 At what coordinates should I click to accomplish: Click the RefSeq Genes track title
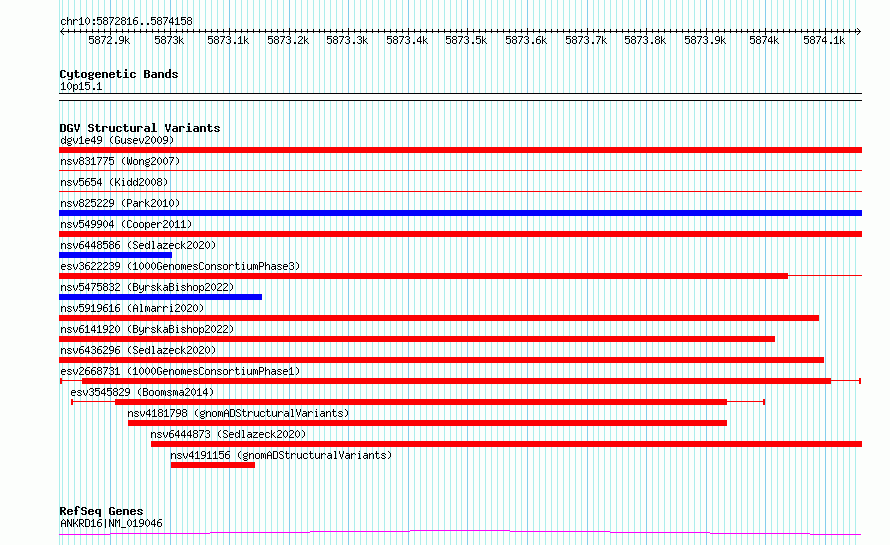(101, 511)
